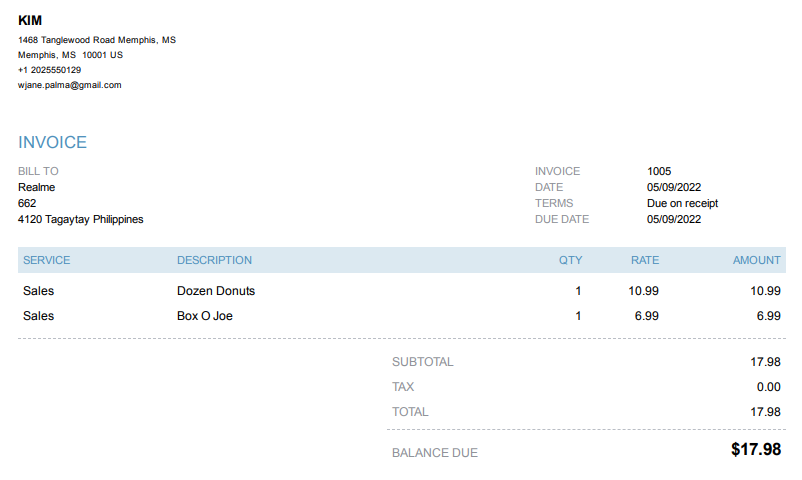Click the QTY column header
This screenshot has height=480, width=802.
pos(570,260)
